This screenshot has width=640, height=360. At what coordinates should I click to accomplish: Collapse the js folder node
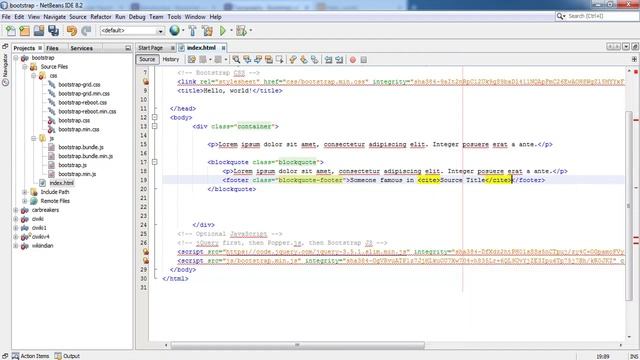point(34,138)
